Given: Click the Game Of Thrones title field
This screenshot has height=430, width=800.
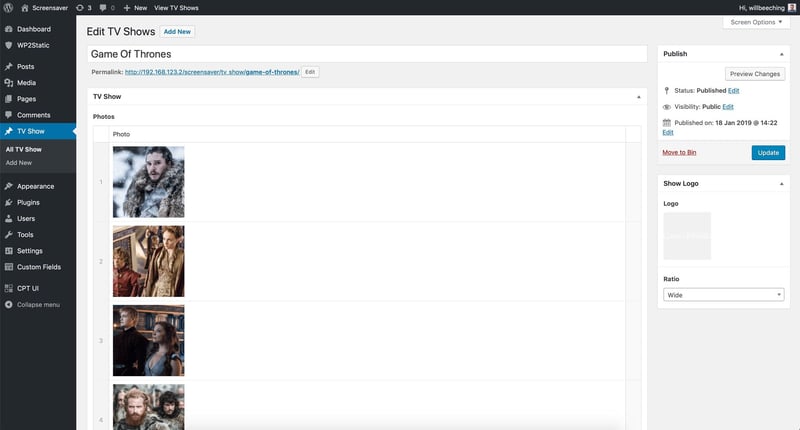Looking at the screenshot, I should click(368, 54).
